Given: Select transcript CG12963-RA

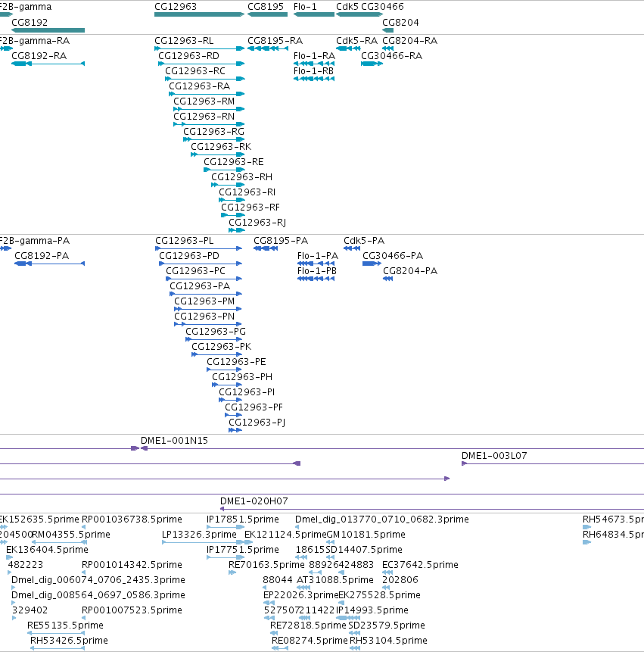Looking at the screenshot, I should (x=207, y=94).
